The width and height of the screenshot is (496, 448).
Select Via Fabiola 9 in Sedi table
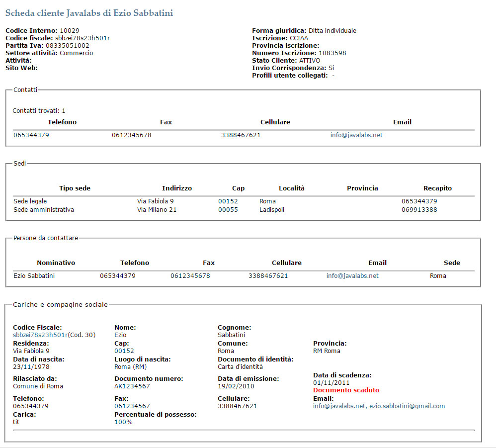(x=156, y=201)
